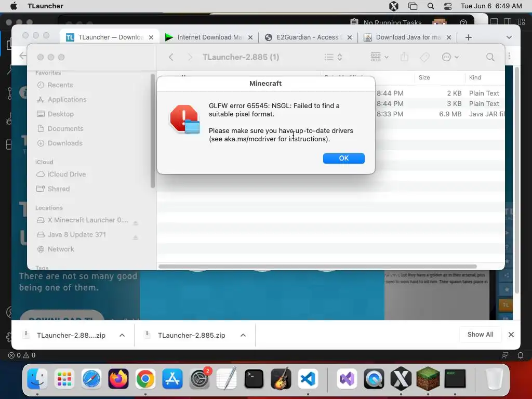The image size is (532, 399).
Task: Click the Finder sidebar scrollbar
Action: click(x=153, y=131)
